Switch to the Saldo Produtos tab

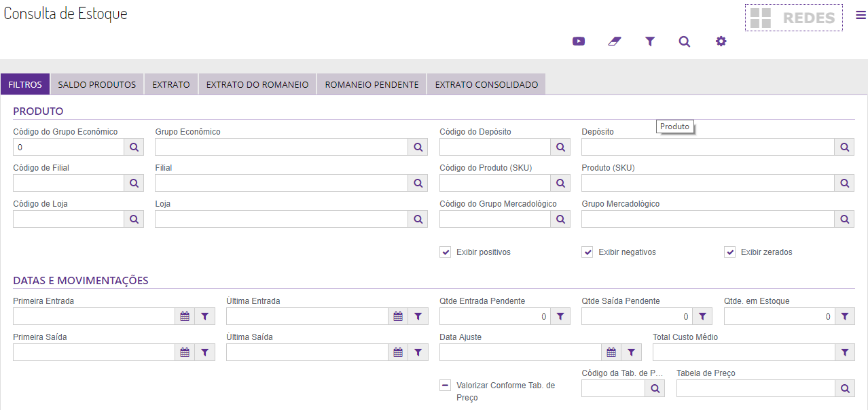tap(97, 85)
